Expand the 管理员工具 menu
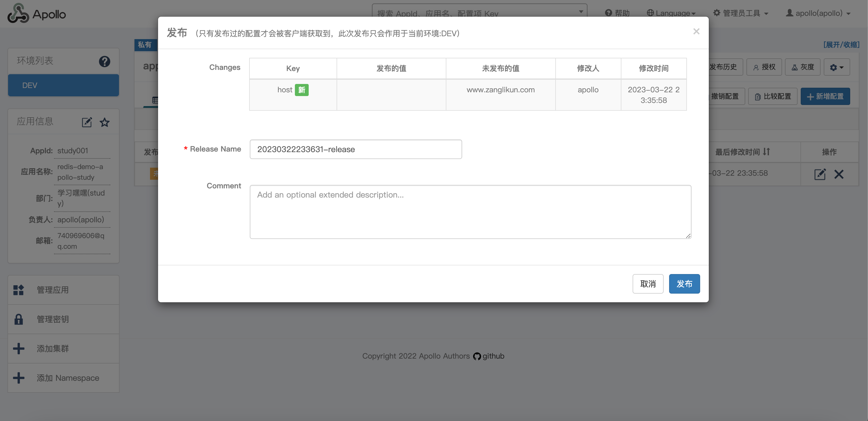 click(x=741, y=13)
